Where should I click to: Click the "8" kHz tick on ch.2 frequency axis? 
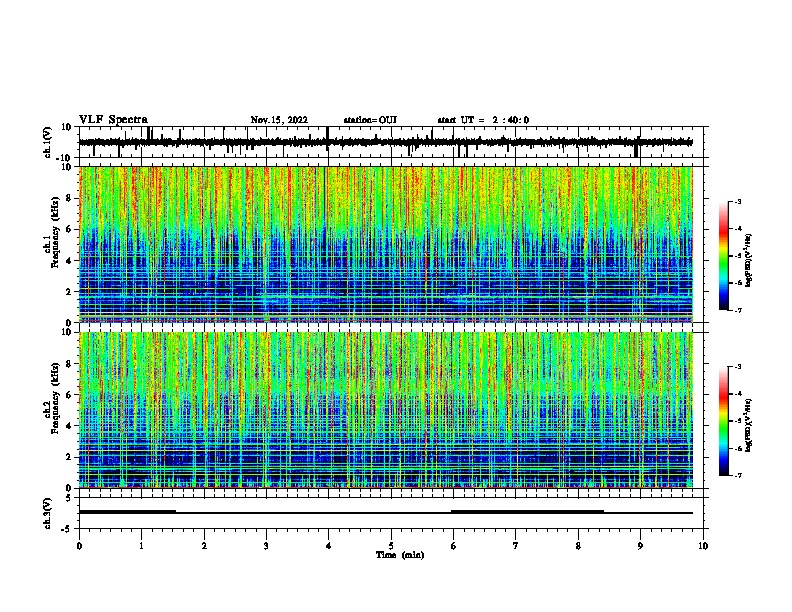tap(70, 364)
